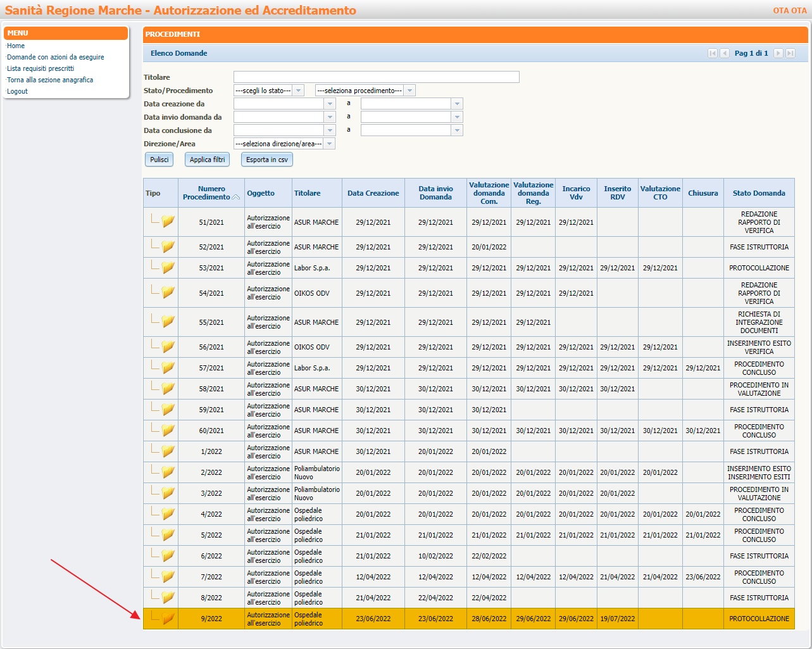Open folder icon for procedure 53/2021
812x649 pixels.
(168, 268)
